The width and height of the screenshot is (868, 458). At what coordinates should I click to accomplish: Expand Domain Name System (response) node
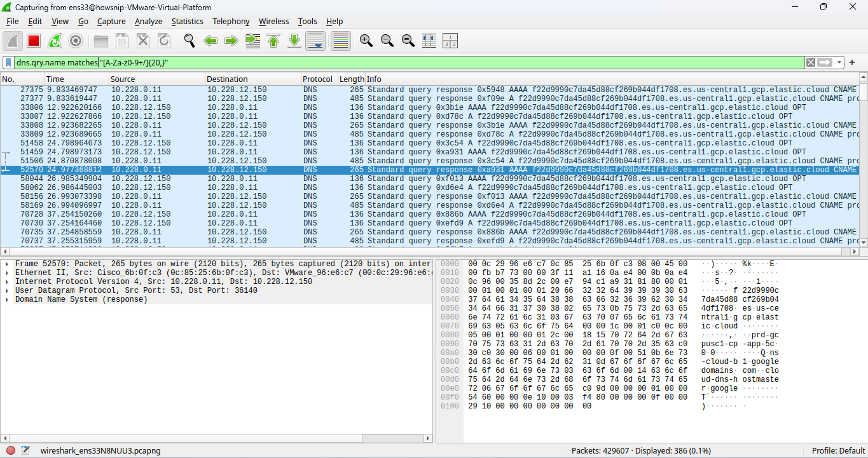pyautogui.click(x=7, y=299)
